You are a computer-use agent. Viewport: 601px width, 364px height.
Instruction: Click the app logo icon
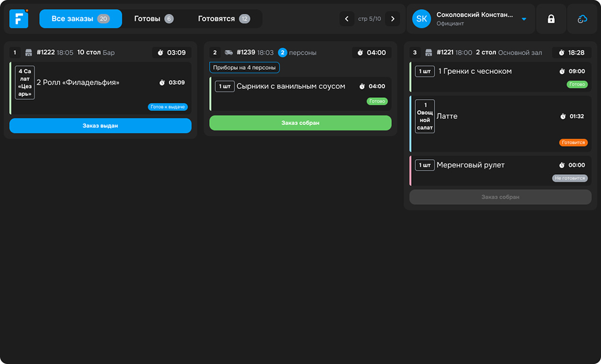pos(19,19)
